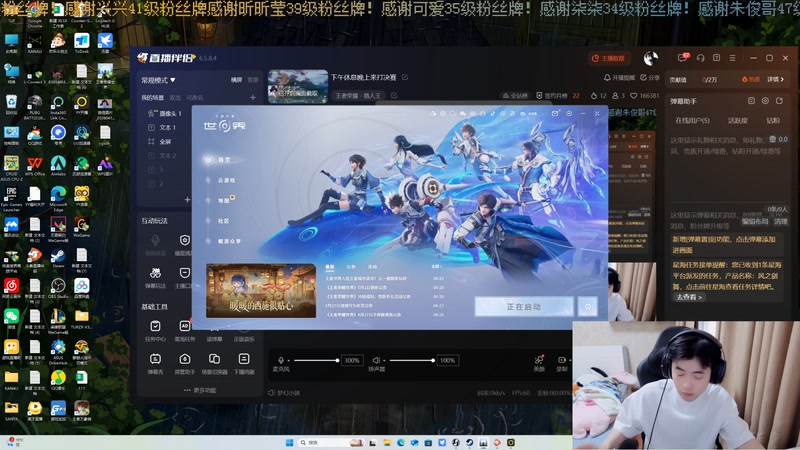
Task: Open the OBS Studio desktop icon
Action: [58, 289]
